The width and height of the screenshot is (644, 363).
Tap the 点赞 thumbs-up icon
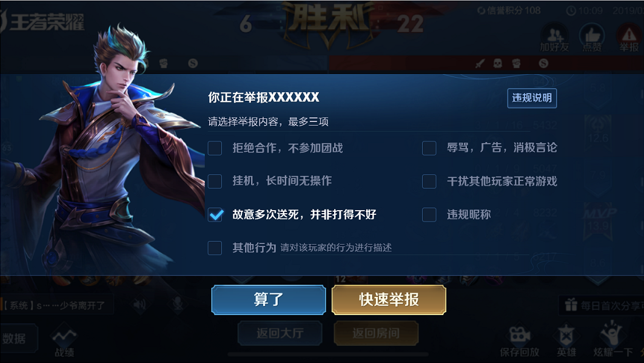tap(592, 35)
